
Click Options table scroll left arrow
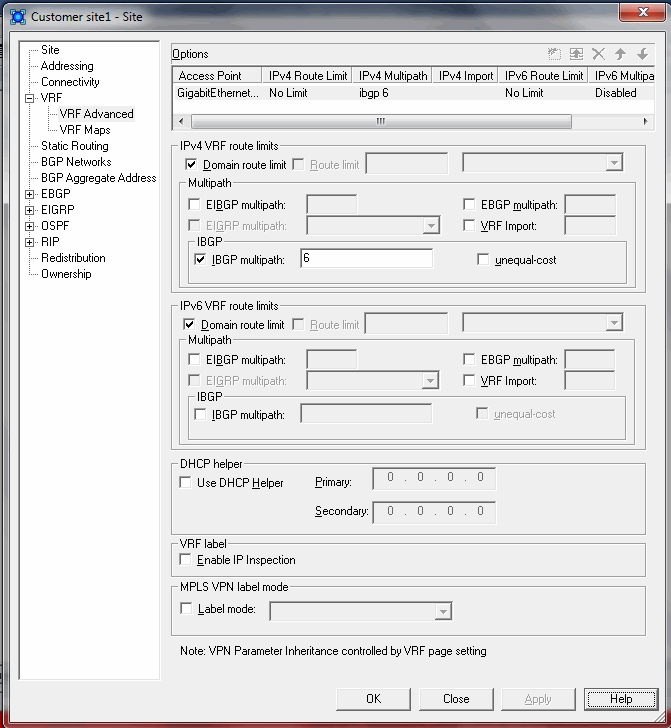pyautogui.click(x=181, y=122)
